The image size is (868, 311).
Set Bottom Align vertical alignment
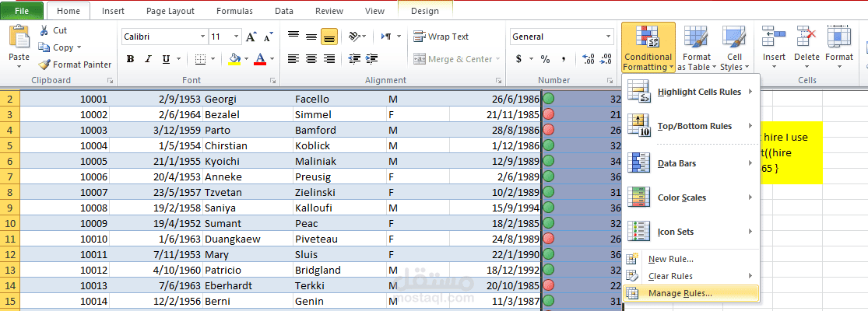(x=329, y=37)
